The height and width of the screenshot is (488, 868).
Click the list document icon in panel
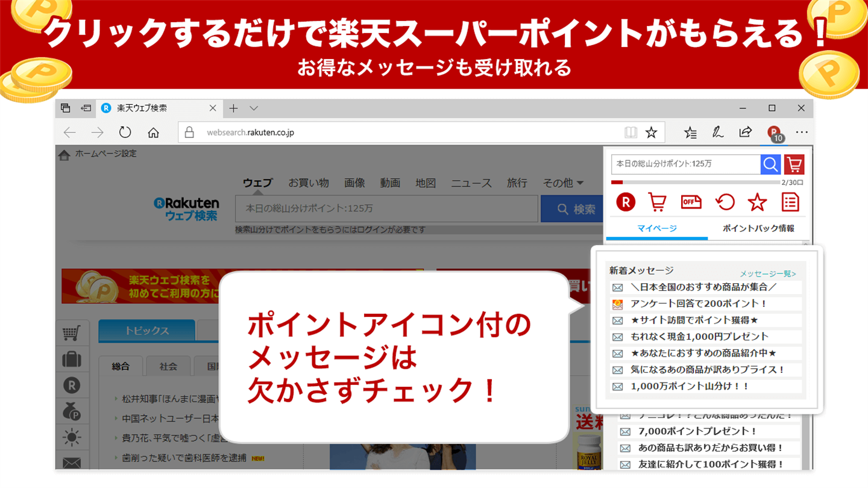click(x=790, y=202)
